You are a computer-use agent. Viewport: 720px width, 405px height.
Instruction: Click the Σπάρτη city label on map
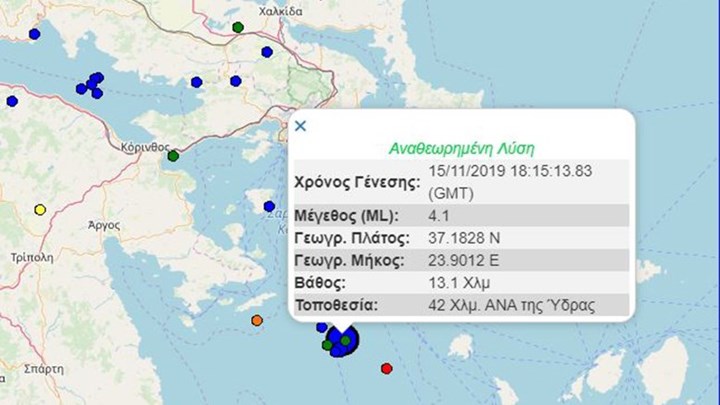pos(44,369)
